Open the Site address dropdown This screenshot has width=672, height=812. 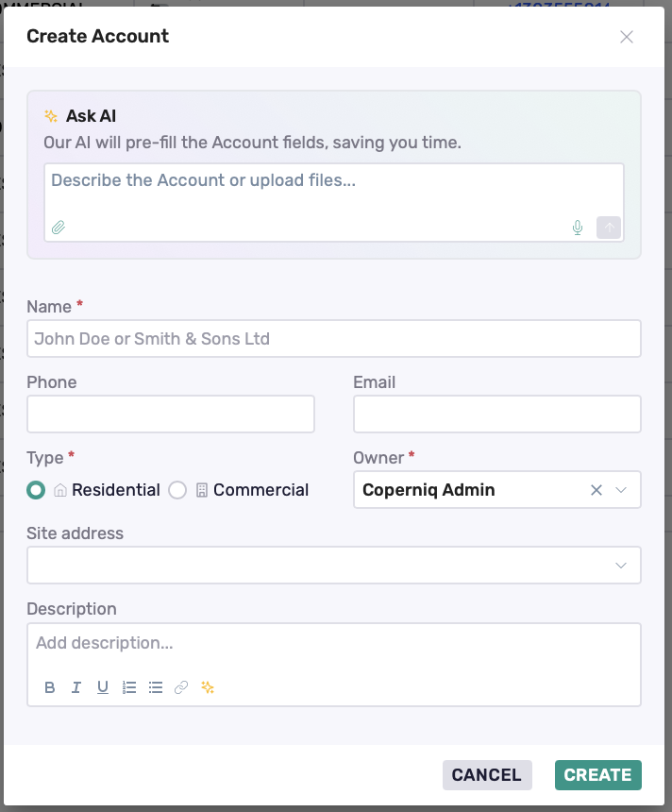[x=334, y=565]
